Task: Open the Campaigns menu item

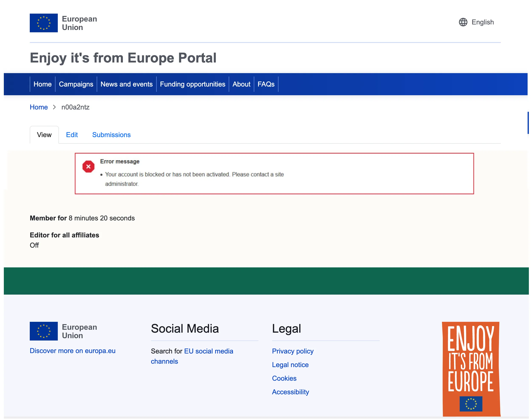Action: (x=76, y=84)
